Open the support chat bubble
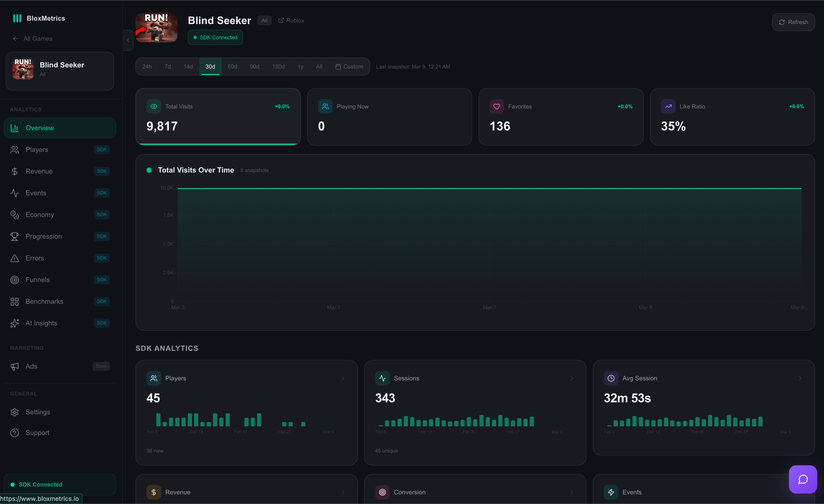 (x=803, y=479)
